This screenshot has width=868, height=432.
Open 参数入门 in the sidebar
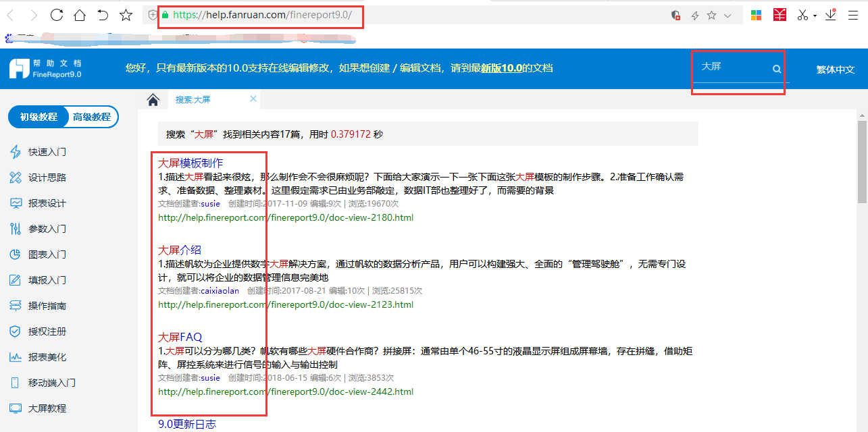[x=47, y=229]
